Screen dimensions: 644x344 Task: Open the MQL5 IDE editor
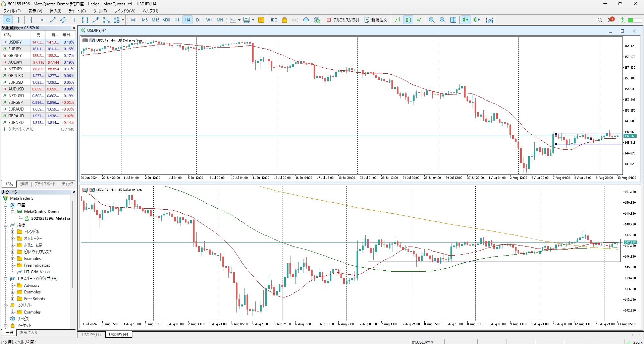pyautogui.click(x=274, y=20)
